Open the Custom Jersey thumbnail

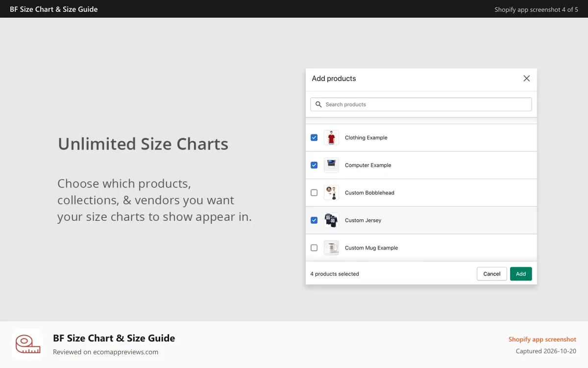pos(332,220)
